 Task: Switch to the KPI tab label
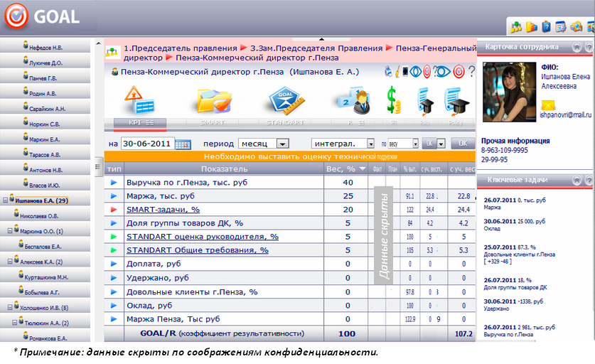[141, 122]
